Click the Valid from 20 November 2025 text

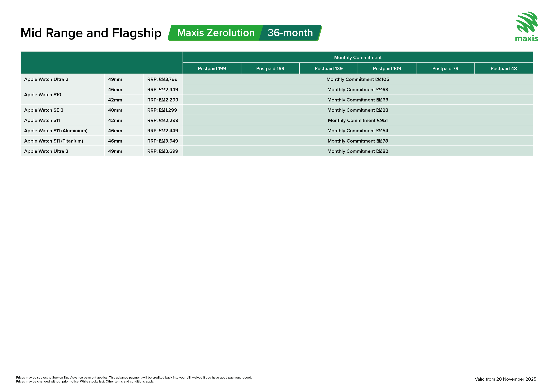pos(505,379)
